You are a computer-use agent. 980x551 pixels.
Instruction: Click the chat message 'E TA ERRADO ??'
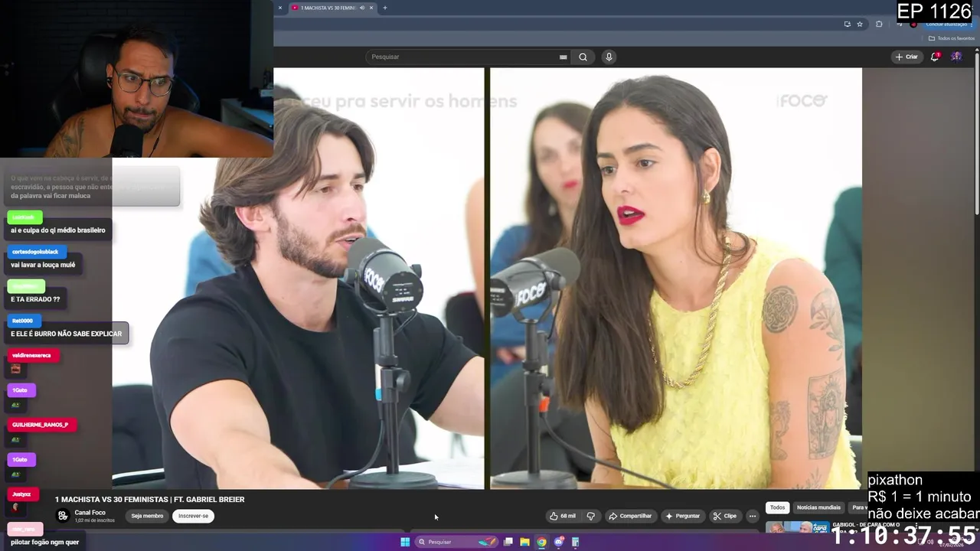point(35,299)
